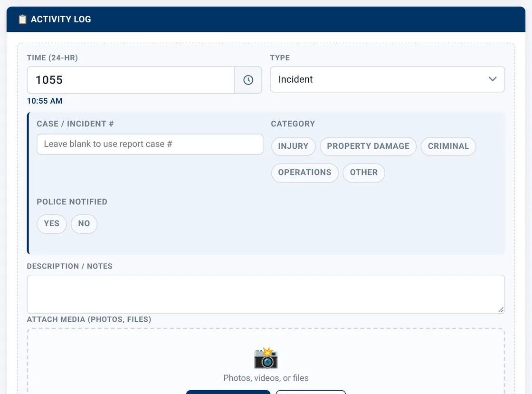Click the clipboard icon beside Activity Log
Image resolution: width=532 pixels, height=394 pixels.
[22, 19]
